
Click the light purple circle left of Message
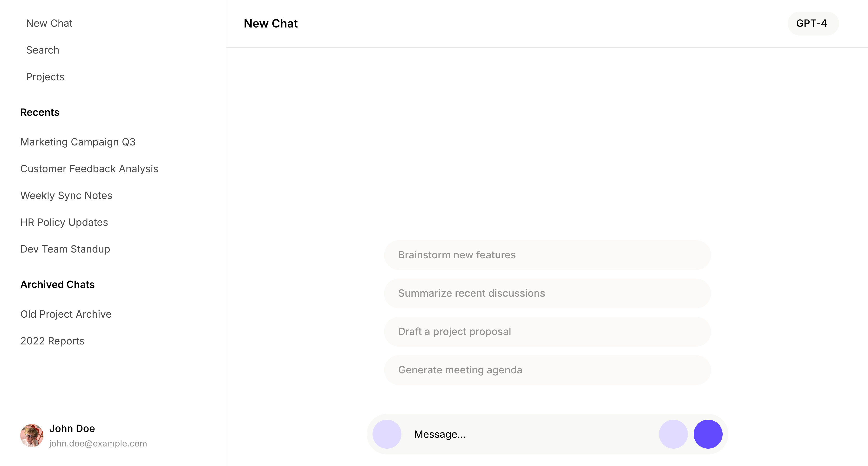(387, 434)
